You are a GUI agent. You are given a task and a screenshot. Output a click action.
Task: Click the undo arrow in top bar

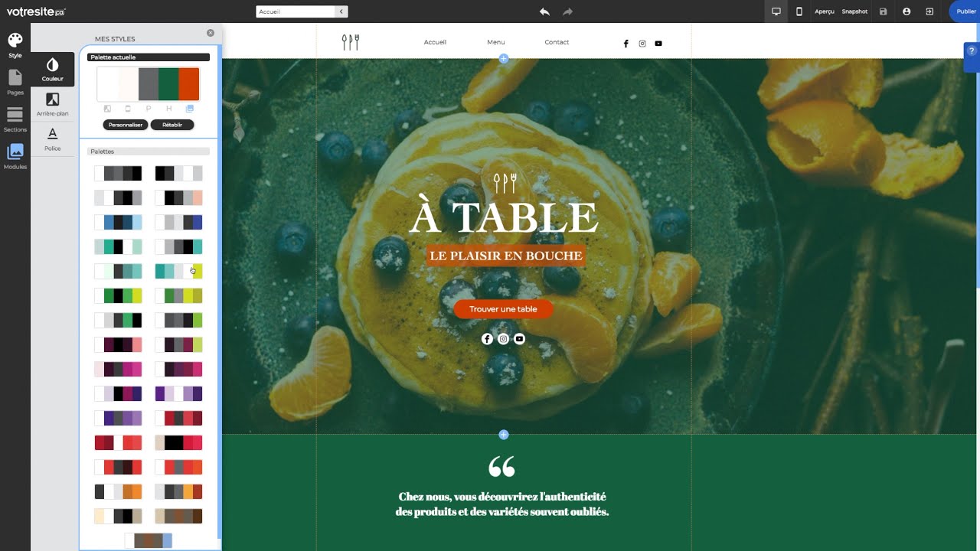[544, 11]
